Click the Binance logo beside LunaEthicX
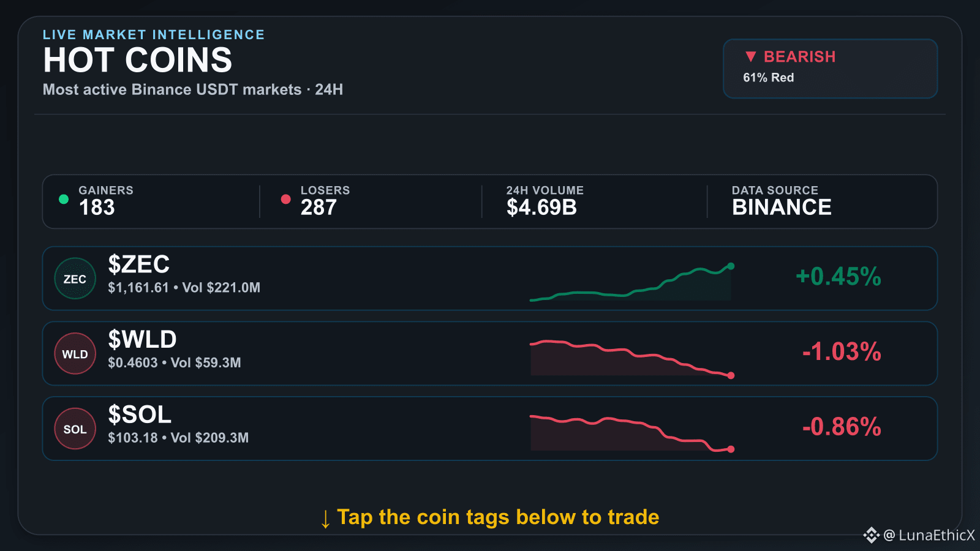The image size is (980, 551). 872,535
